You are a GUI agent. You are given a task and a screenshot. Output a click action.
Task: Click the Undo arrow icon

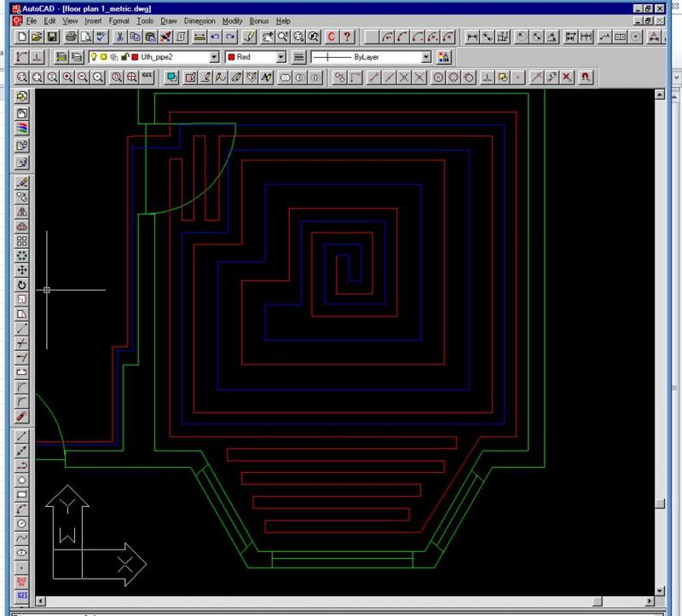pos(215,37)
